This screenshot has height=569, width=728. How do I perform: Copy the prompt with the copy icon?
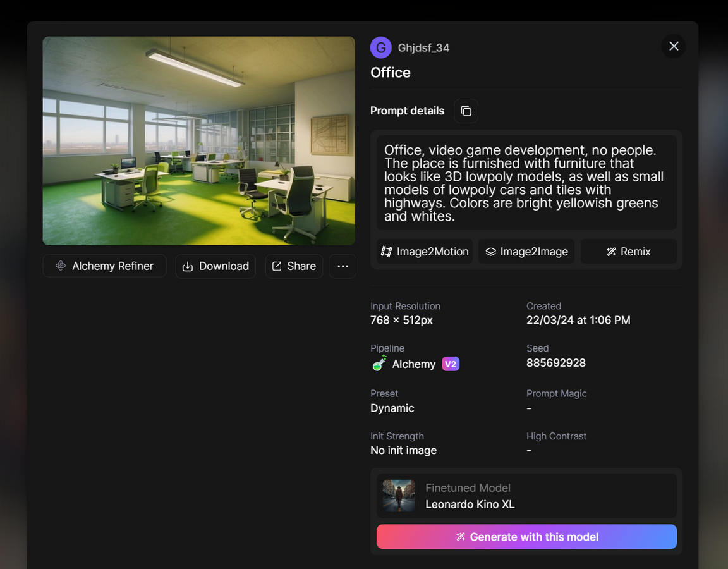click(x=466, y=111)
